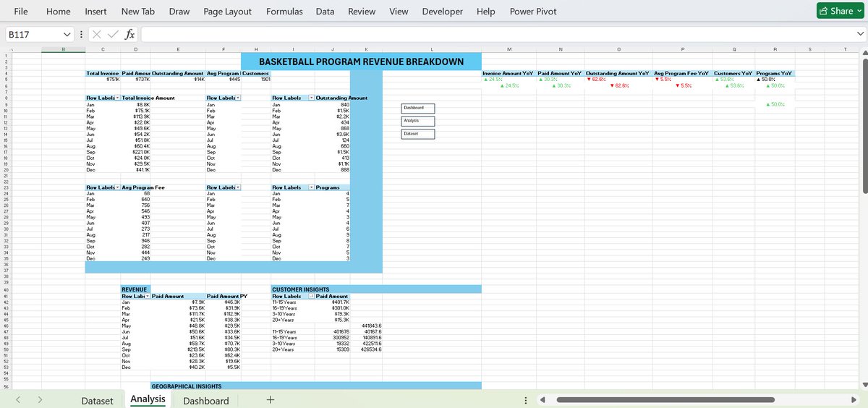Image resolution: width=868 pixels, height=408 pixels.
Task: Open the Developer ribbon tab
Action: click(x=442, y=11)
